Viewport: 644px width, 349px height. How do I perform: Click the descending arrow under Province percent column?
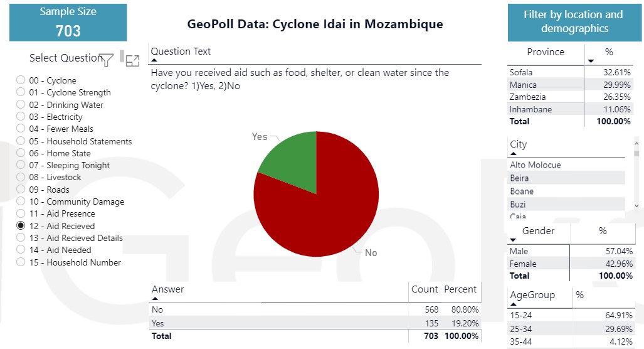pyautogui.click(x=591, y=61)
